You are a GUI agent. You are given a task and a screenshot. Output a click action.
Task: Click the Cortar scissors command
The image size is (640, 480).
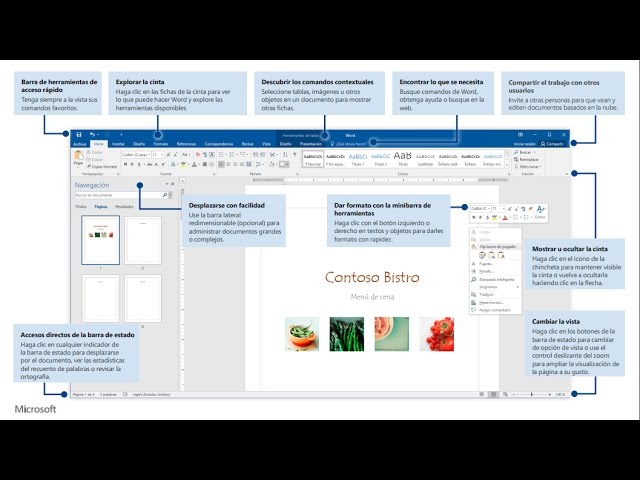point(95,152)
